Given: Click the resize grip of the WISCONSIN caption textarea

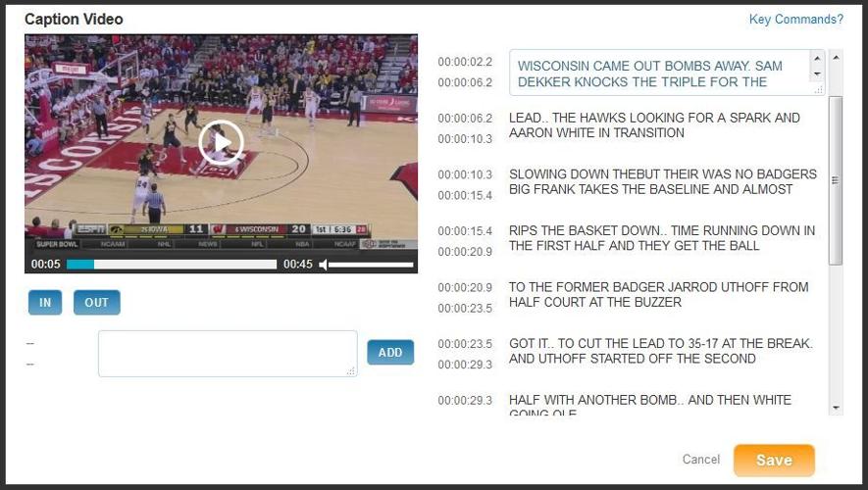Looking at the screenshot, I should click(819, 89).
